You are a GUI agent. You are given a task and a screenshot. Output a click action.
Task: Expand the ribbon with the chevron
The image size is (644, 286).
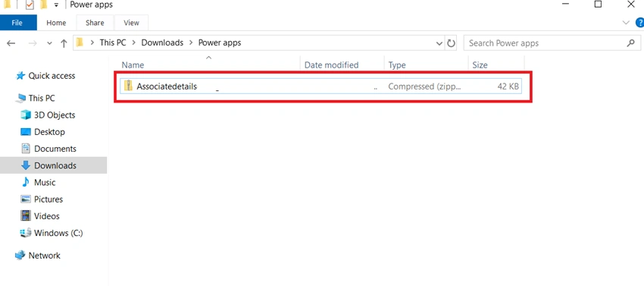626,23
